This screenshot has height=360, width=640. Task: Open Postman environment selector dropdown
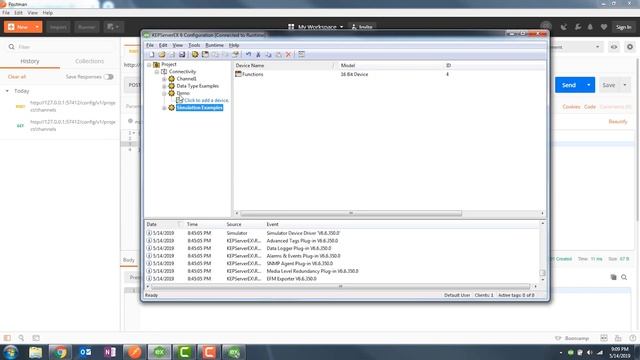tap(597, 47)
